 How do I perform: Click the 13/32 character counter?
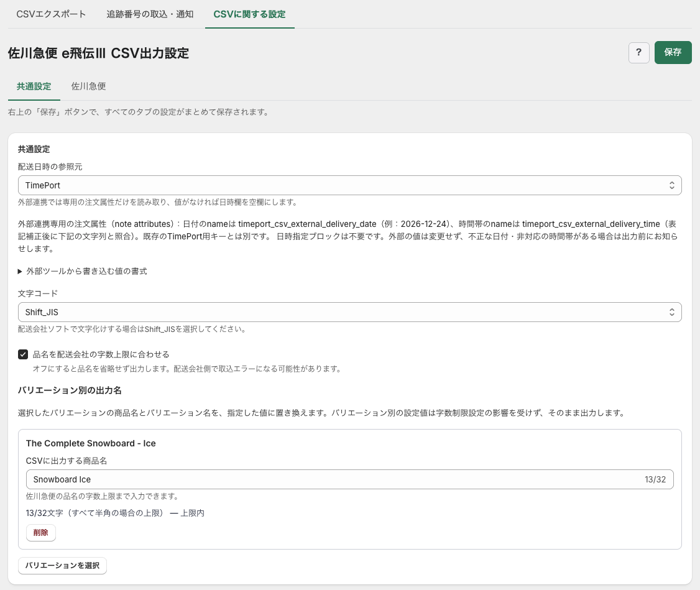click(x=655, y=479)
